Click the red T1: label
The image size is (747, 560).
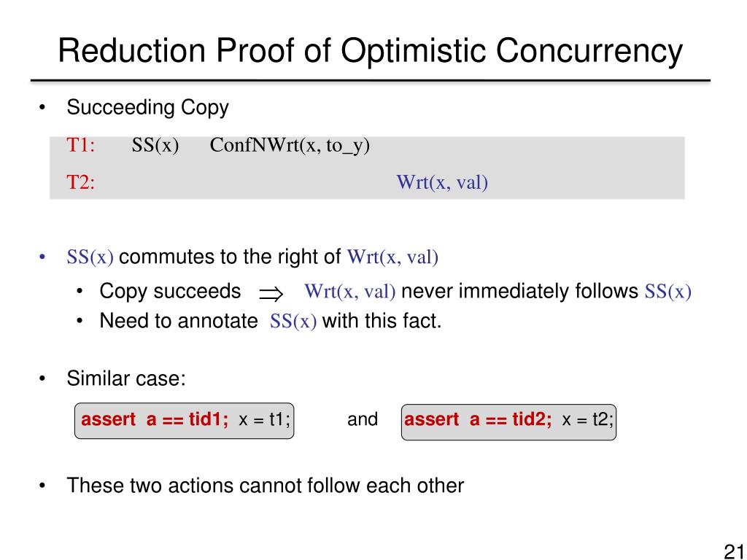80,145
